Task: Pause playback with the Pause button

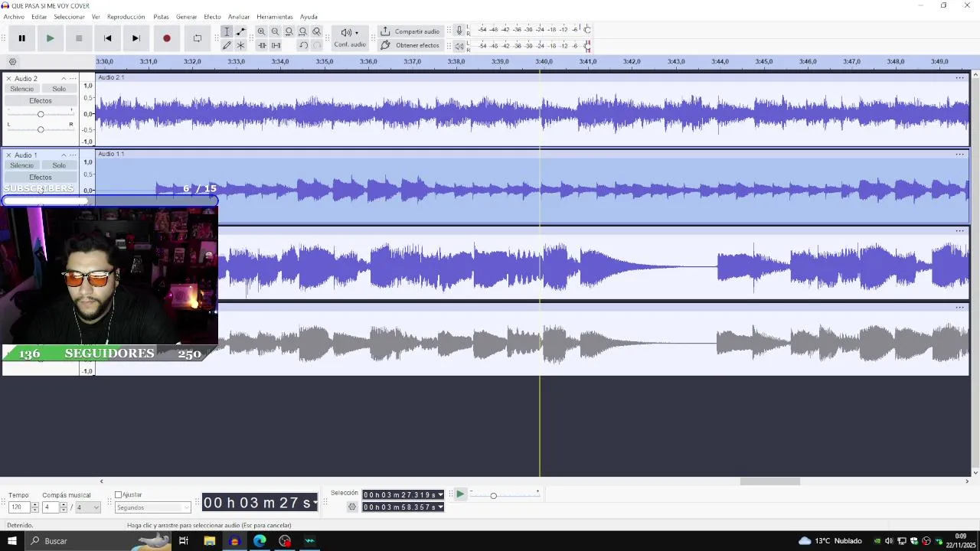Action: point(21,38)
